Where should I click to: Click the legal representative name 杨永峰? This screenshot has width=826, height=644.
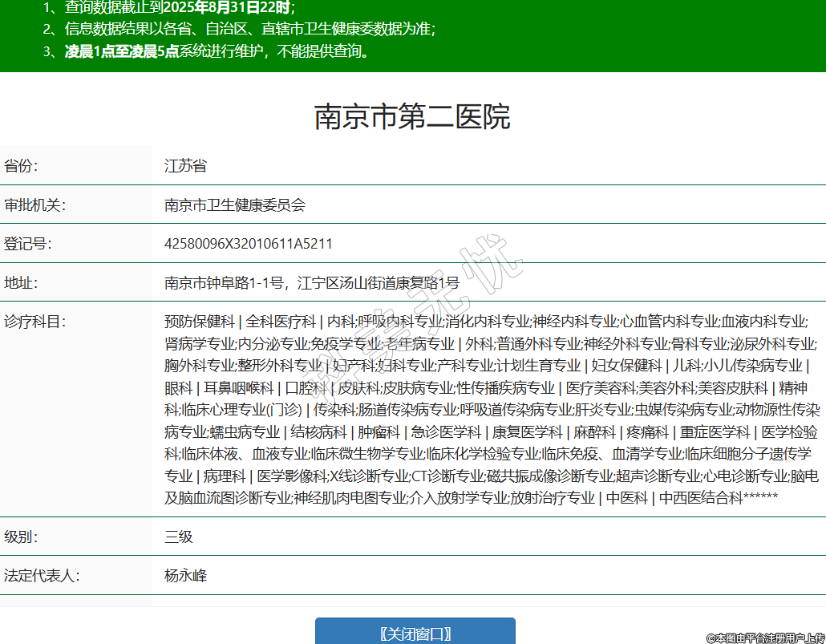[x=185, y=575]
